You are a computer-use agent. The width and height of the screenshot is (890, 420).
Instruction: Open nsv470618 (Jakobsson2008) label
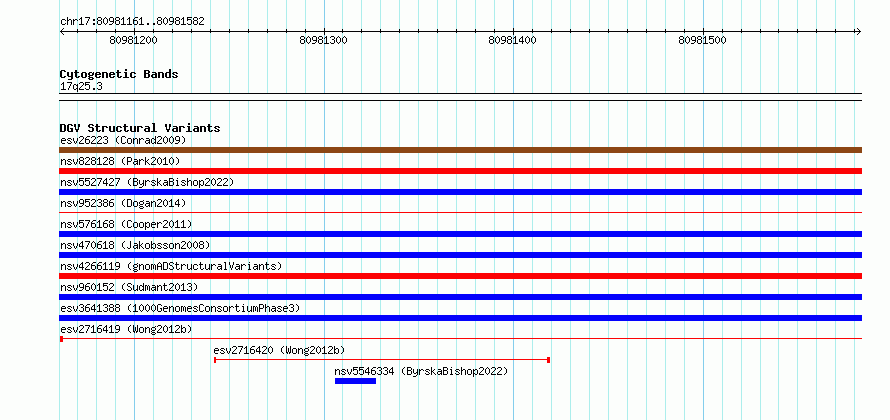point(135,245)
